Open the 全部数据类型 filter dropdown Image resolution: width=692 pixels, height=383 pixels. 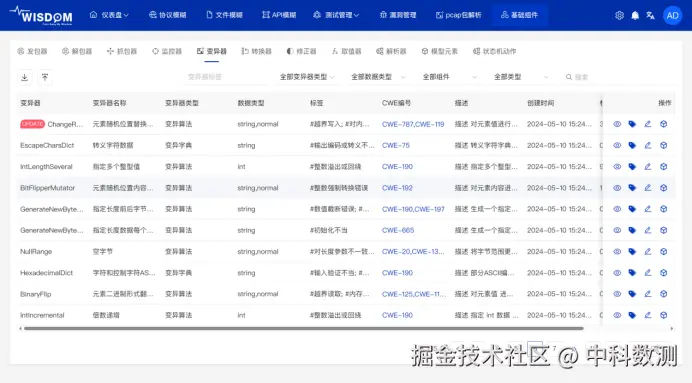click(x=378, y=77)
